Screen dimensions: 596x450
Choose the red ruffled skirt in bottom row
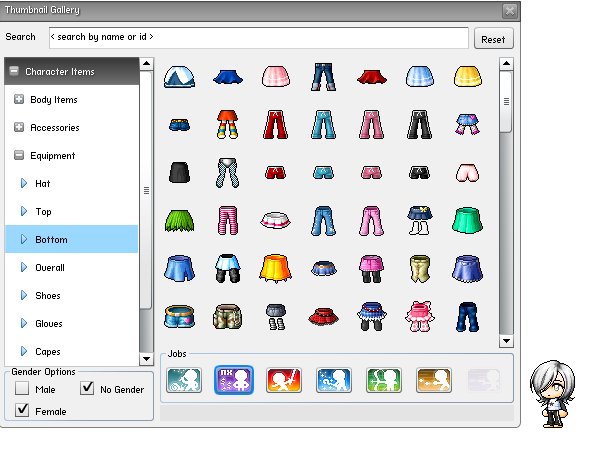323,317
